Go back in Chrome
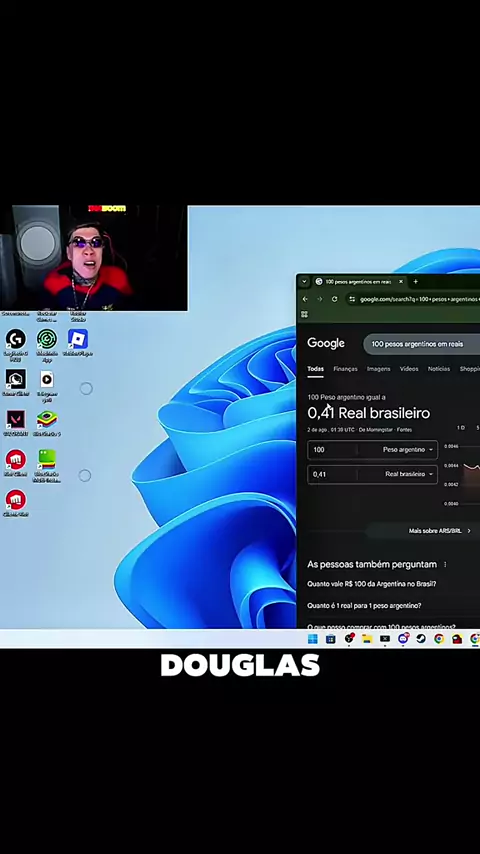 click(305, 299)
